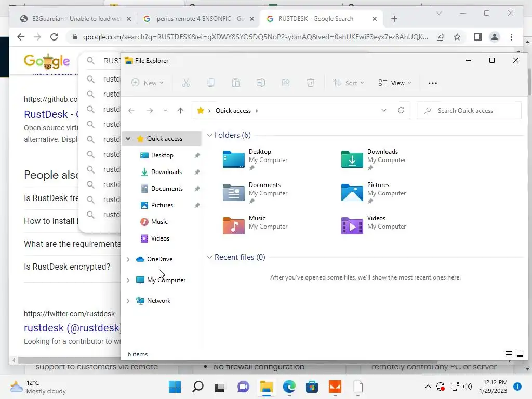Expand the OneDrive tree node

click(128, 259)
